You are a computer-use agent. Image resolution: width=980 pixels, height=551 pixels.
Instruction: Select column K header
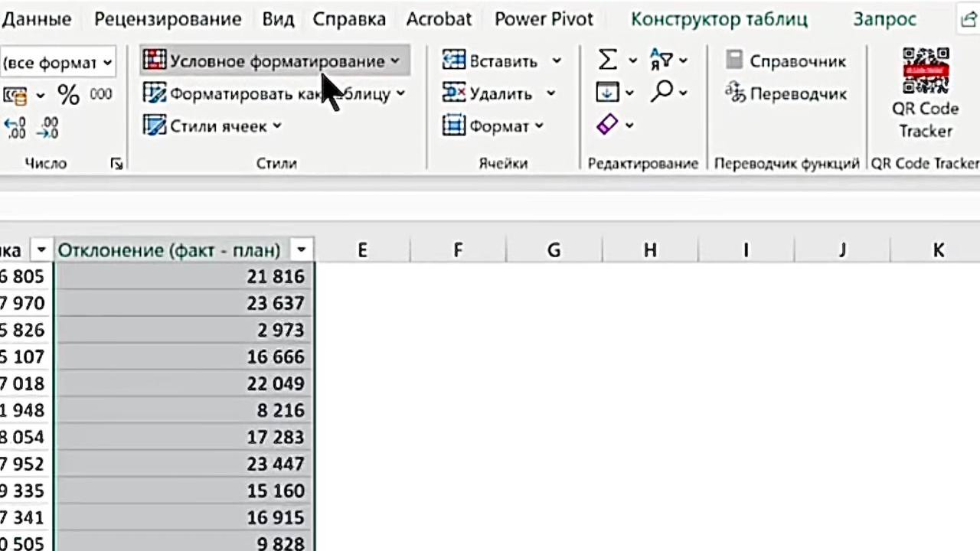click(938, 250)
